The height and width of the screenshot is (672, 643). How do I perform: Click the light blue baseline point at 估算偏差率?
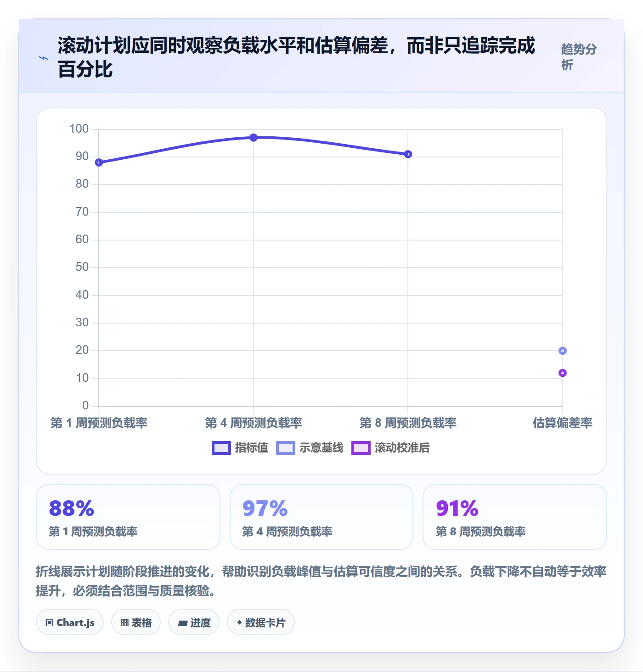[x=563, y=351]
